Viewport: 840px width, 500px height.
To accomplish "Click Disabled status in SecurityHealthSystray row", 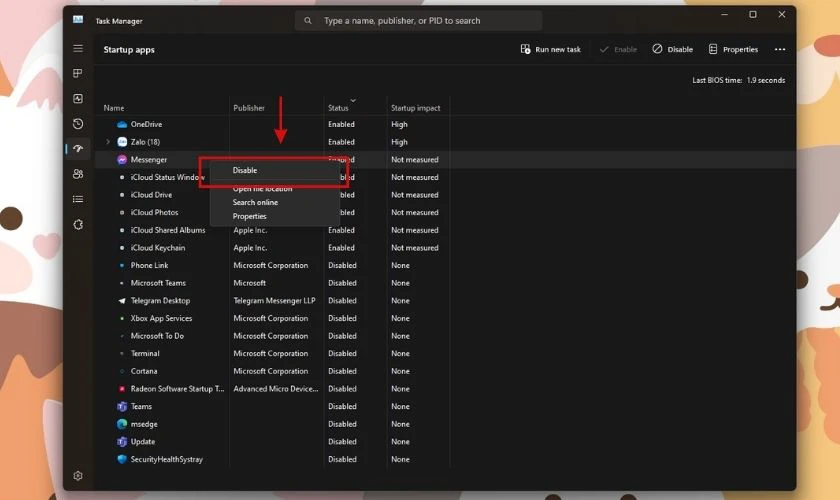I will (342, 459).
